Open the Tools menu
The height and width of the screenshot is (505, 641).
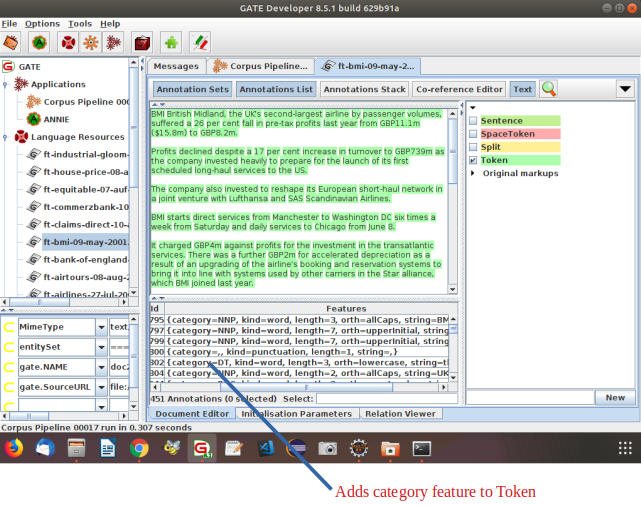coord(80,24)
